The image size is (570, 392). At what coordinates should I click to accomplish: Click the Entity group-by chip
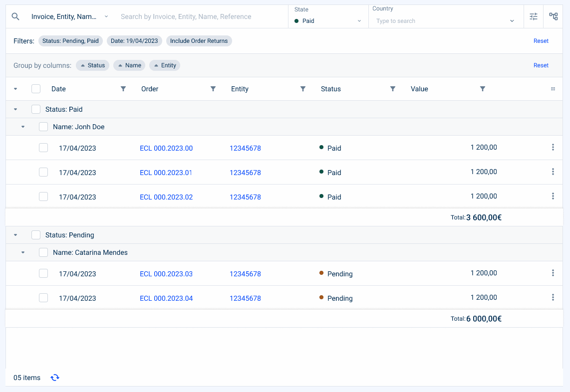(x=165, y=65)
